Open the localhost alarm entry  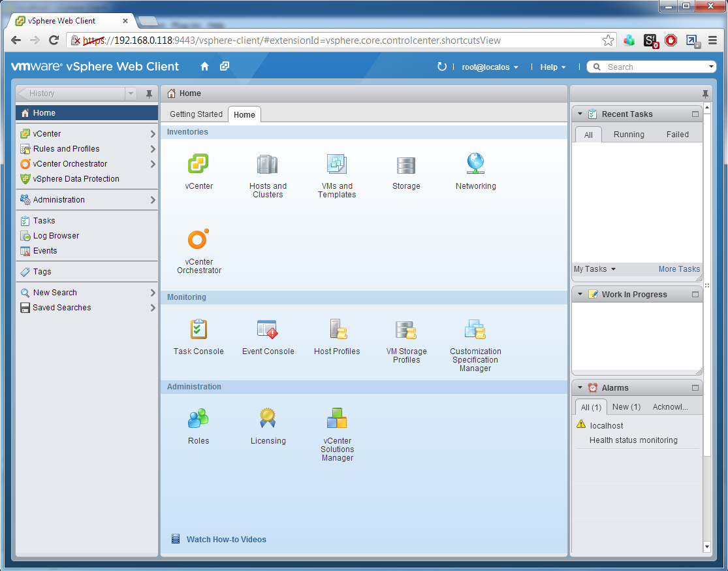606,425
